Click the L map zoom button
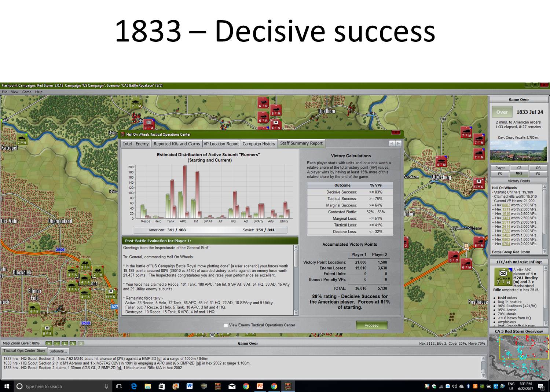This screenshot has height=392, width=550. coord(65,344)
